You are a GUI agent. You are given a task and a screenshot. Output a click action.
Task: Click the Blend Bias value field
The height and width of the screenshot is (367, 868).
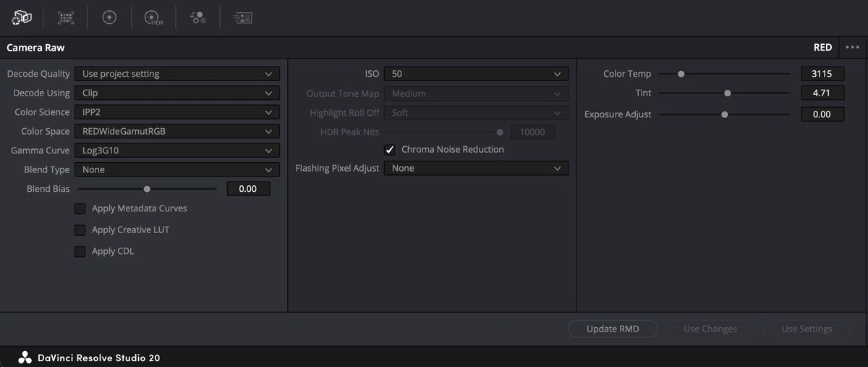(248, 189)
